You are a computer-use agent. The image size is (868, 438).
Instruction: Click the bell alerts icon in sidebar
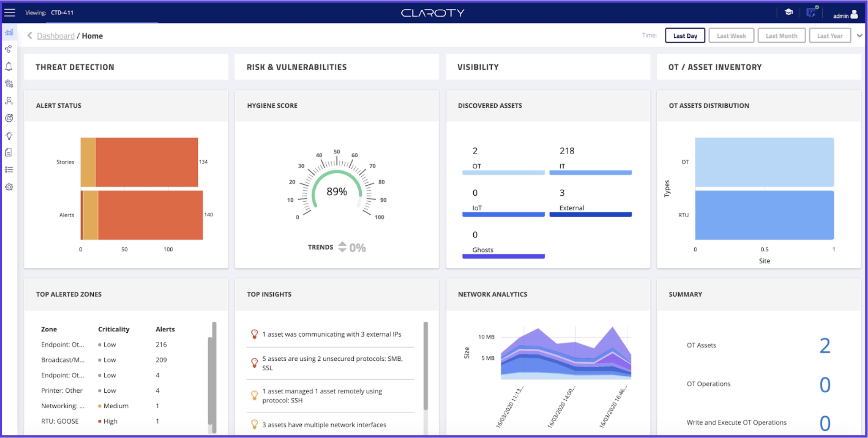point(9,67)
